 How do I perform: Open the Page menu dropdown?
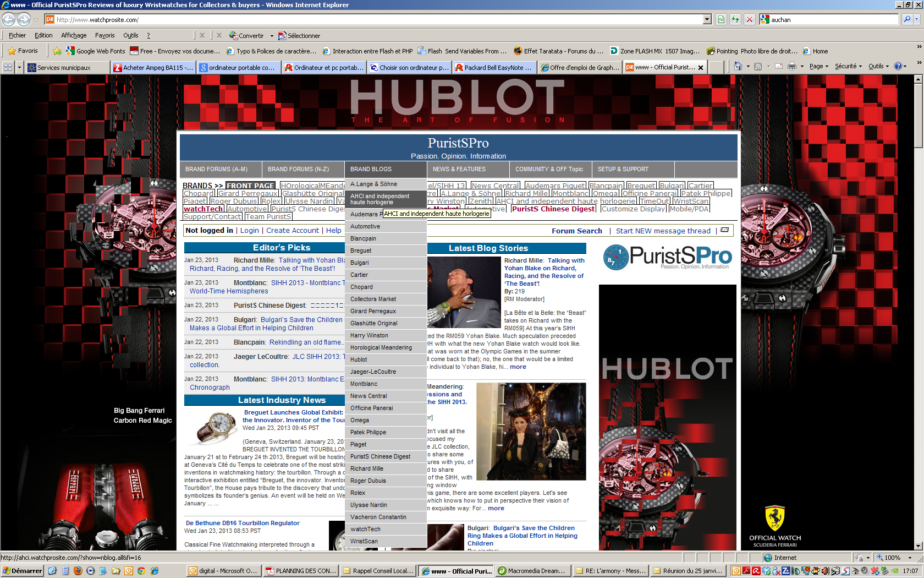(819, 67)
